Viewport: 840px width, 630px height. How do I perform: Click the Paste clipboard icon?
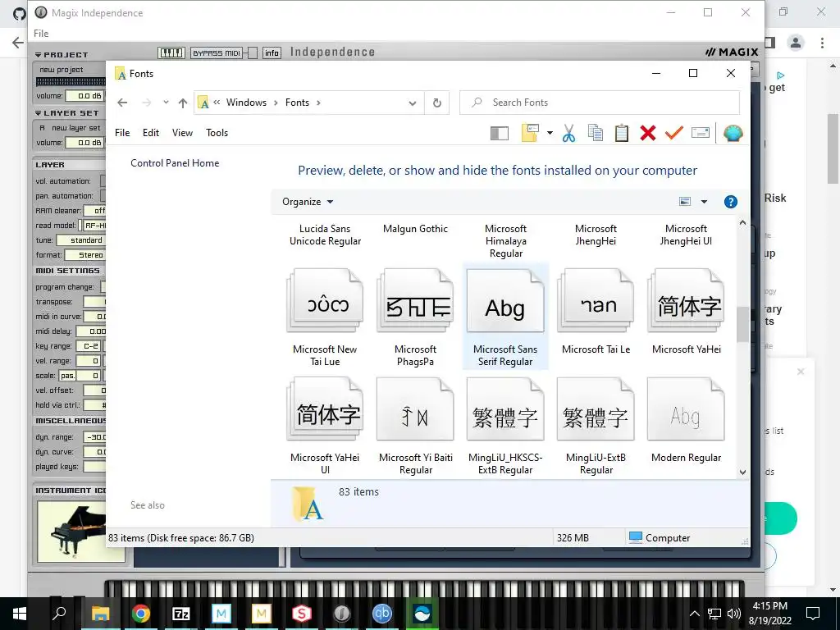coord(622,133)
